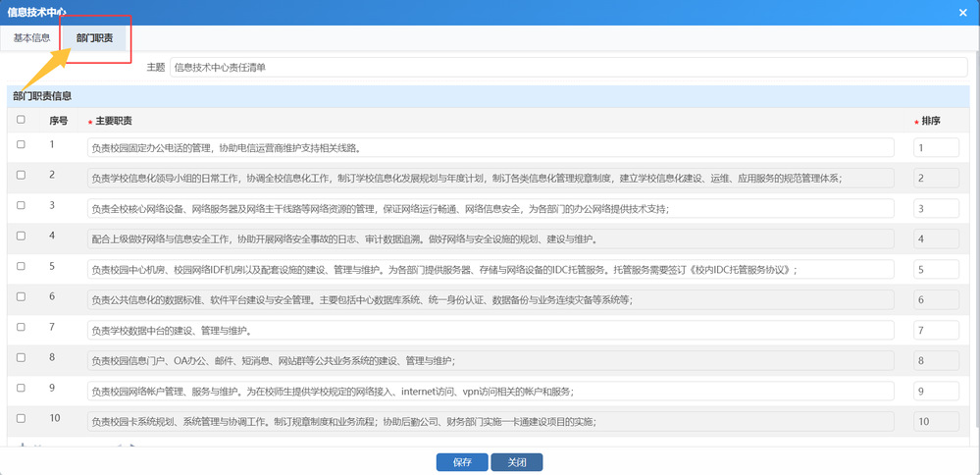Screen dimensions: 980x475
Task: Click the 排序 field with value 8
Action: tap(936, 360)
